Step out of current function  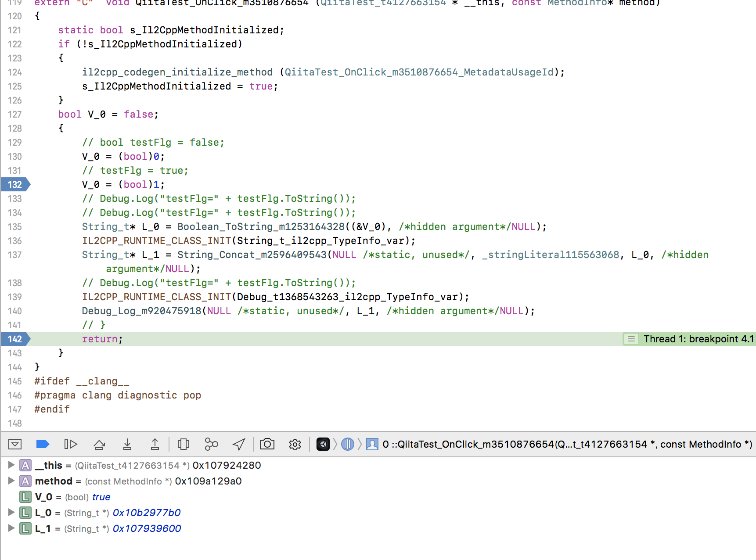(x=155, y=444)
